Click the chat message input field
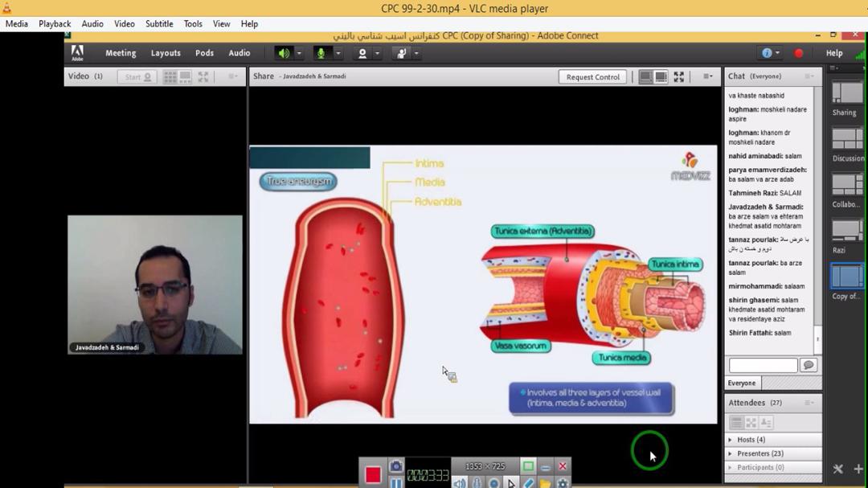This screenshot has width=868, height=488. [762, 365]
